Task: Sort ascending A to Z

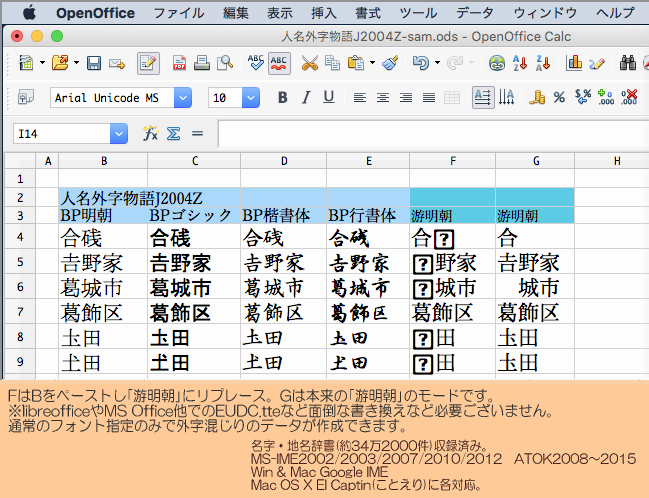Action: click(520, 63)
